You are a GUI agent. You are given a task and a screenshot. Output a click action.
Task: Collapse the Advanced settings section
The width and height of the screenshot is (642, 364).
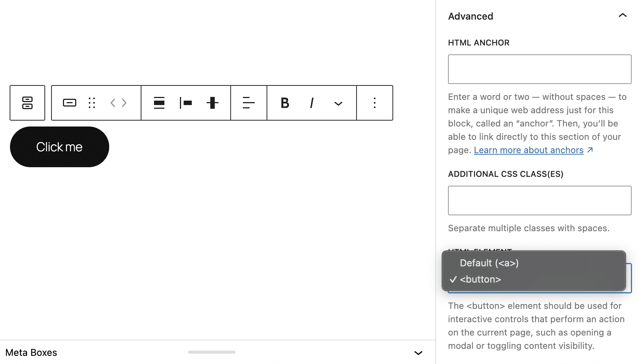pyautogui.click(x=622, y=16)
